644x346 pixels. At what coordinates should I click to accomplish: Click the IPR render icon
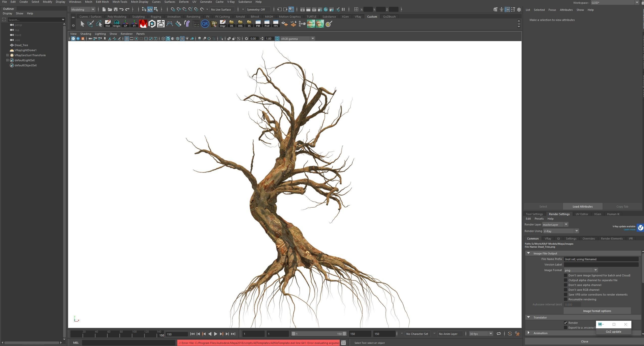[x=314, y=9]
